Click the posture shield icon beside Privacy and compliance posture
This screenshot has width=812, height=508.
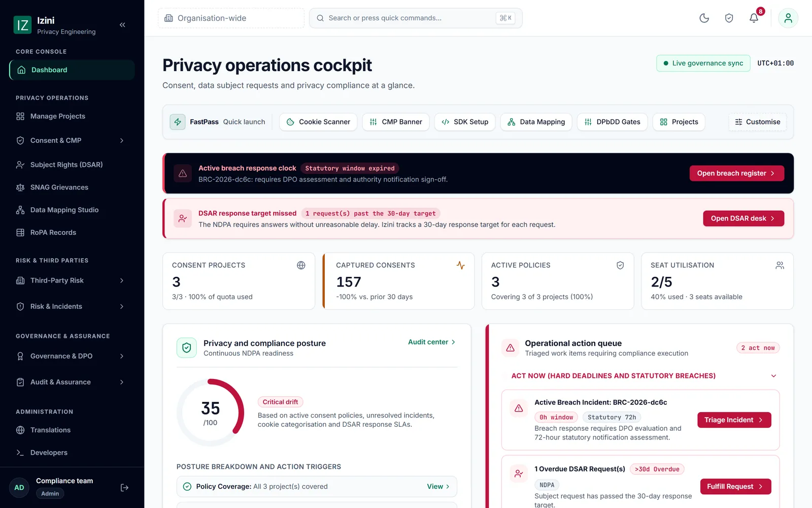(x=186, y=348)
